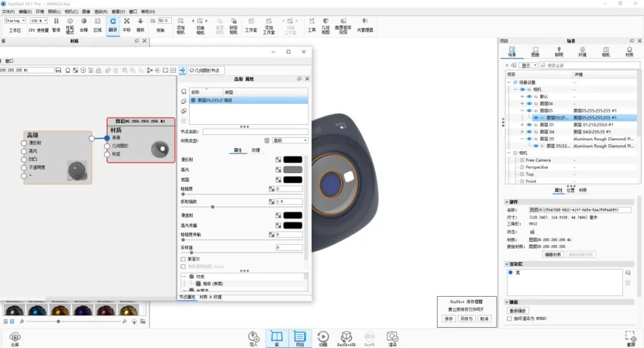Toggle the 项目 project panel button
Image resolution: width=644 pixels, height=348 pixels.
300,339
